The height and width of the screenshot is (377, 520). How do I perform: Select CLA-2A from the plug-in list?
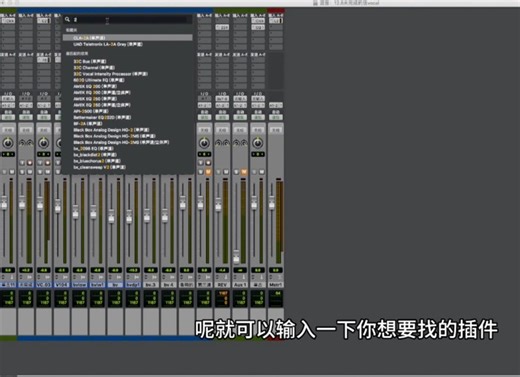coord(127,38)
